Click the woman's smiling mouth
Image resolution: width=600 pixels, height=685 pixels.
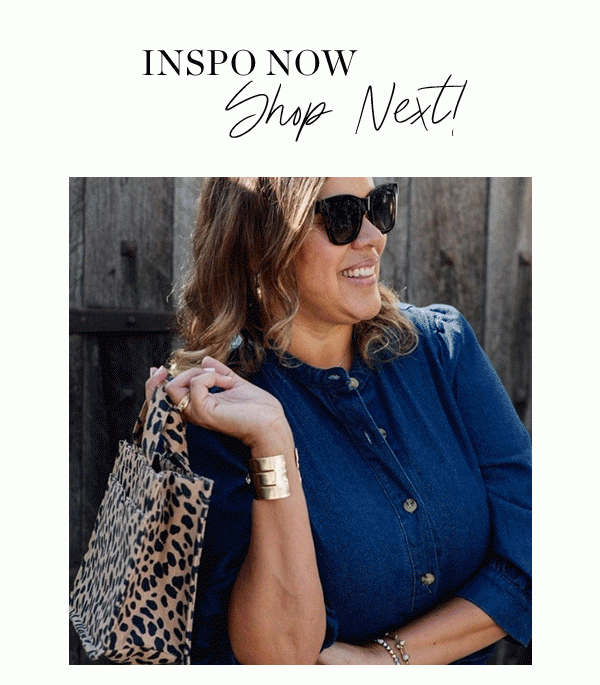pyautogui.click(x=359, y=273)
